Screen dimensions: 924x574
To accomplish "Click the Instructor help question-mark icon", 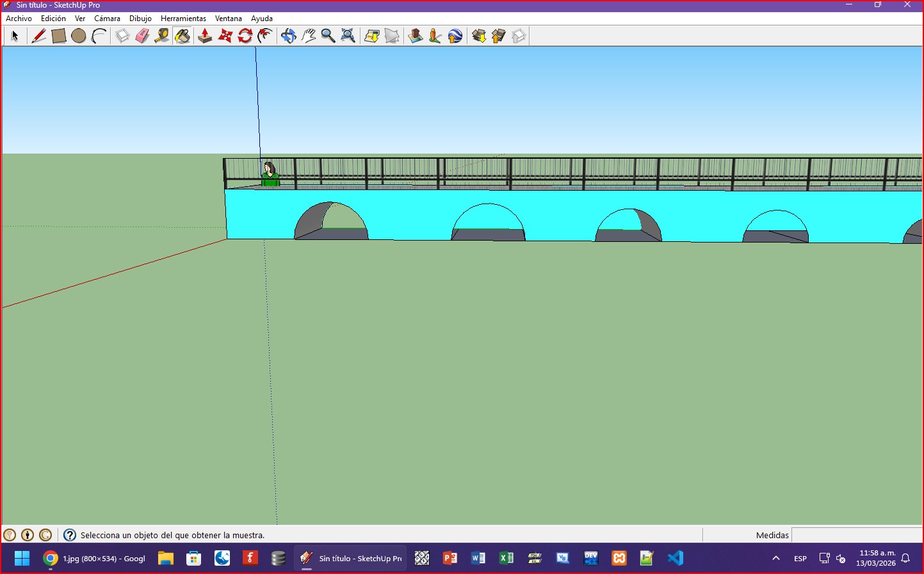I will coord(70,535).
